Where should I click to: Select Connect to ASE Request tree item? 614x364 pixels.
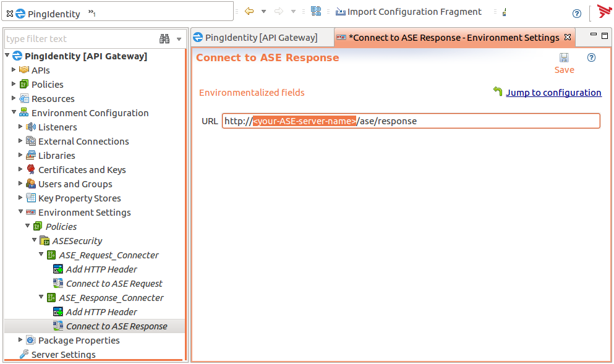click(114, 284)
